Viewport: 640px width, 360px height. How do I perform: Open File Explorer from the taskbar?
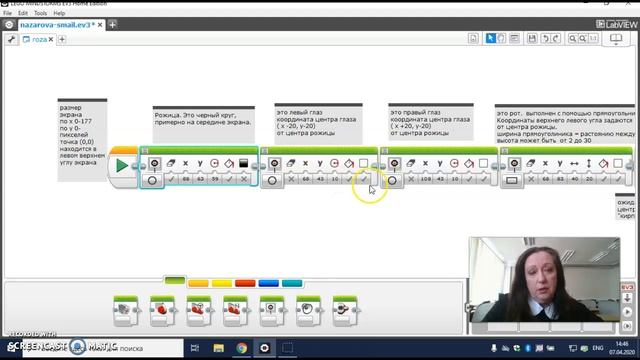point(218,348)
